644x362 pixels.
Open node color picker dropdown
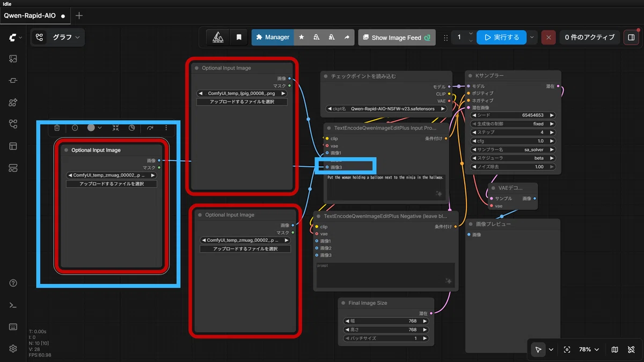(x=94, y=128)
